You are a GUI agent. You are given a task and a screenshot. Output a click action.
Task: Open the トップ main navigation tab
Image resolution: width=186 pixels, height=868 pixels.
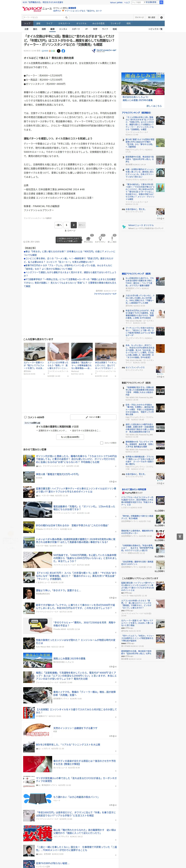pyautogui.click(x=27, y=24)
